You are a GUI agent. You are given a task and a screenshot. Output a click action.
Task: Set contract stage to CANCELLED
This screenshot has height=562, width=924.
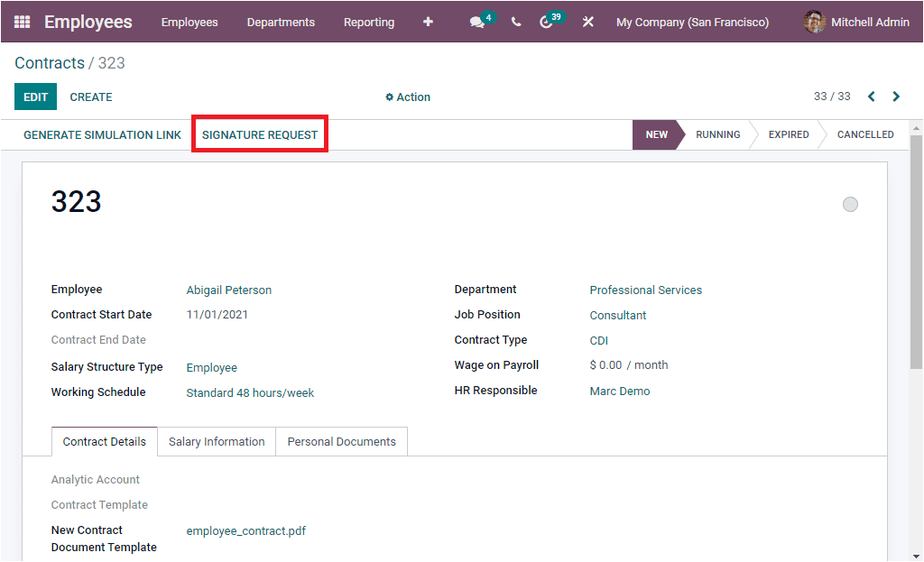point(863,134)
